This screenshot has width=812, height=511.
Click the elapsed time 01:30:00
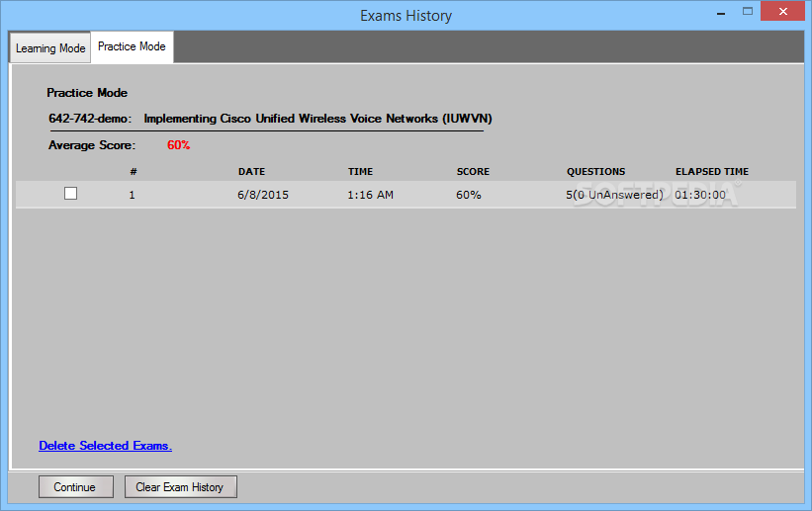click(x=700, y=195)
